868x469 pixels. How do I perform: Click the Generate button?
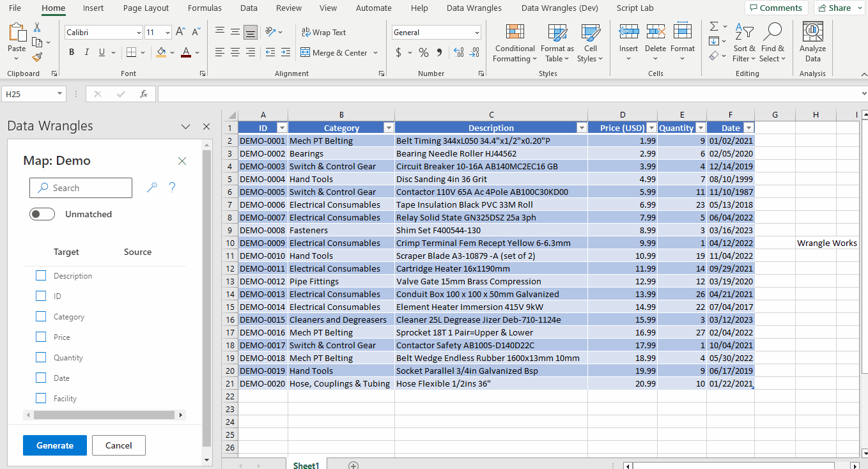[x=55, y=445]
